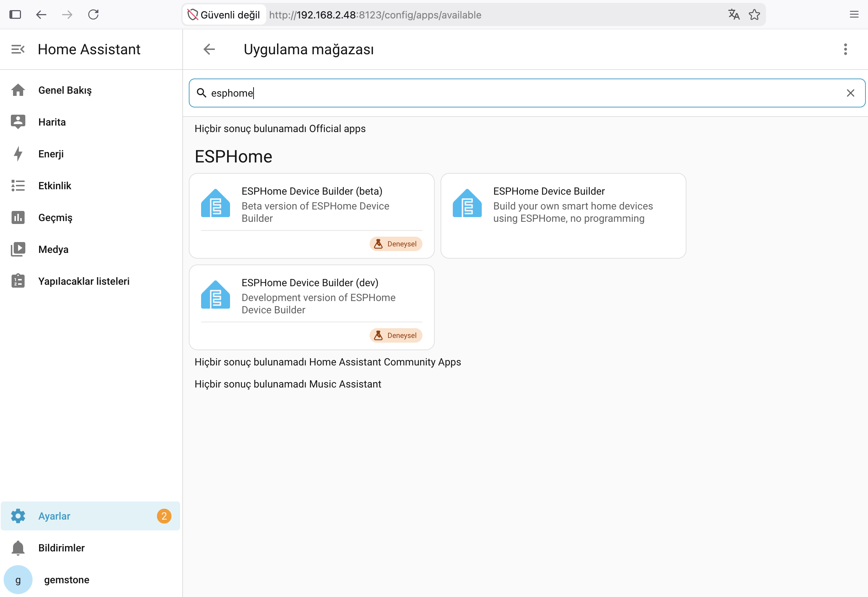Viewport: 868px width, 597px height.
Task: Click the Home Assistant title
Action: tap(89, 49)
